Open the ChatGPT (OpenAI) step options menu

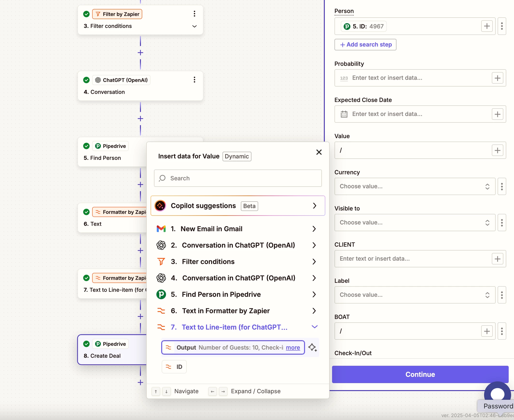194,80
